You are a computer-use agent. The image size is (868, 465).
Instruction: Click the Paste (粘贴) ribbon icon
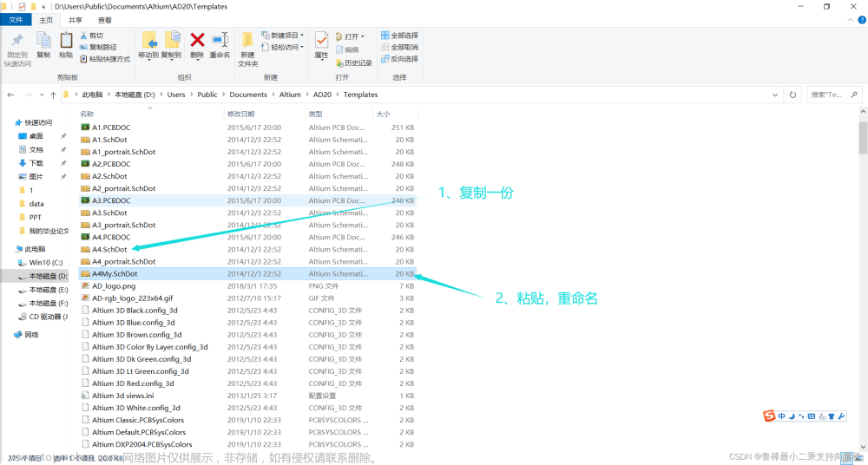click(66, 41)
